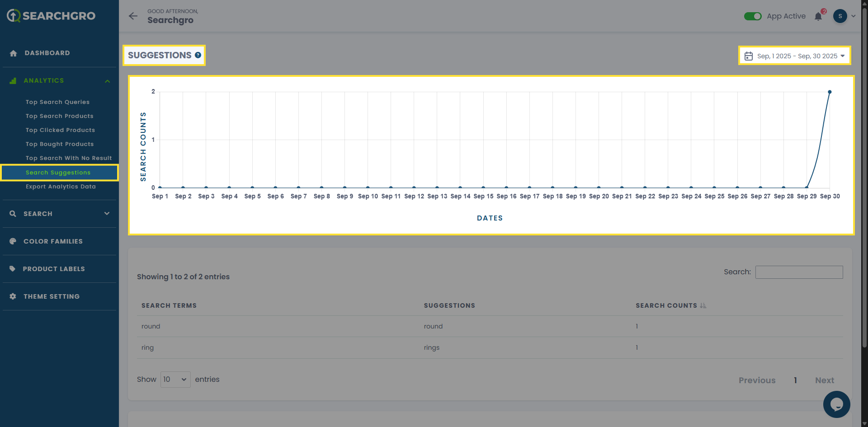Open the notifications bell
The image size is (868, 427).
point(818,17)
